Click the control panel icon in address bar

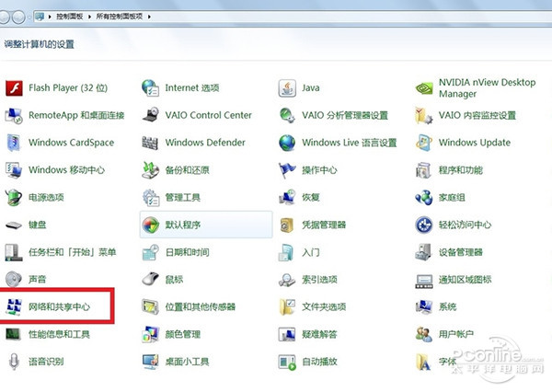click(40, 17)
